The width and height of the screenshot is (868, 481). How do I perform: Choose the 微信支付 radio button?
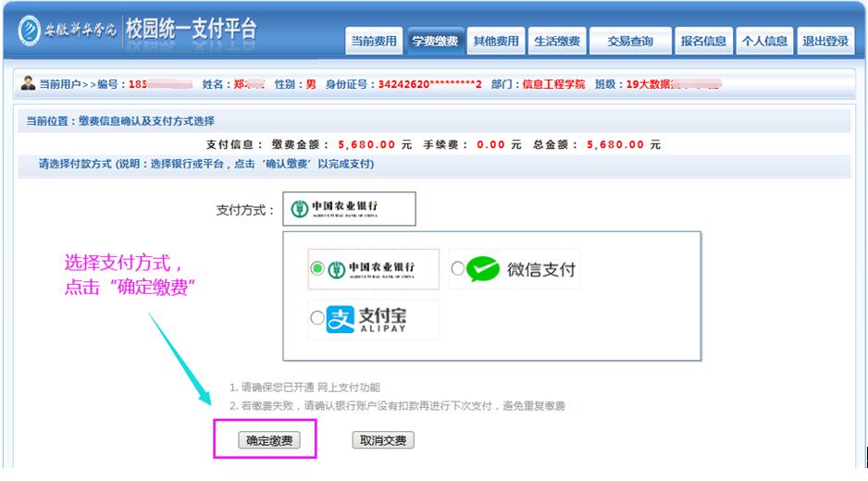point(457,269)
